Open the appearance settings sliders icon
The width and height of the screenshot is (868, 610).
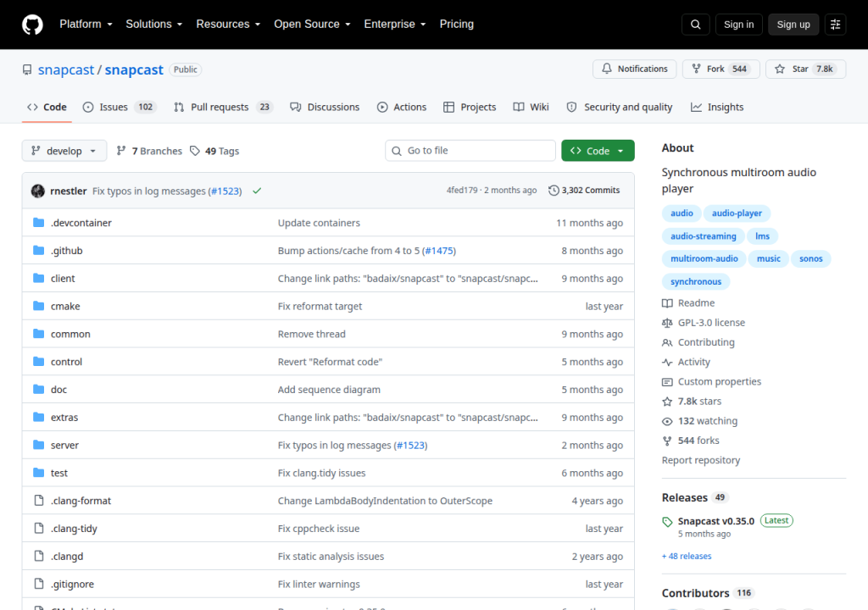[x=835, y=25]
